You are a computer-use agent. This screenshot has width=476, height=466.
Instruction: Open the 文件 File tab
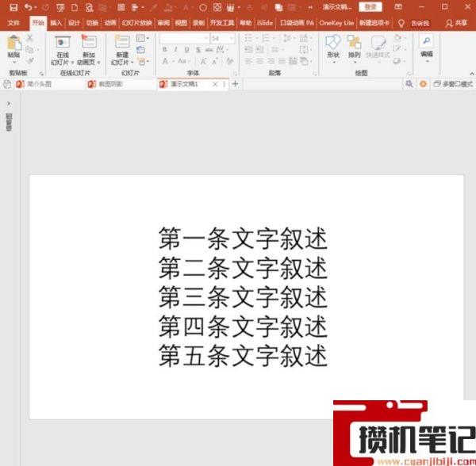tap(13, 23)
